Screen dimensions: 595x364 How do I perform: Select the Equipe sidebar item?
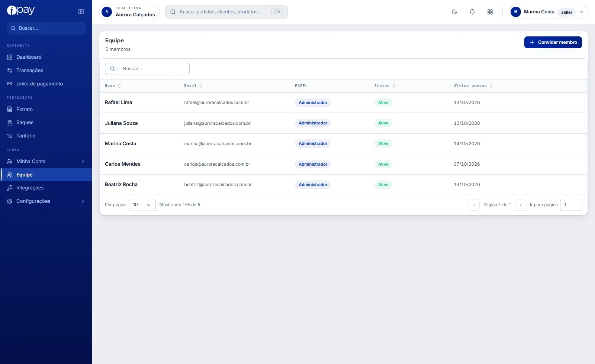coord(46,175)
